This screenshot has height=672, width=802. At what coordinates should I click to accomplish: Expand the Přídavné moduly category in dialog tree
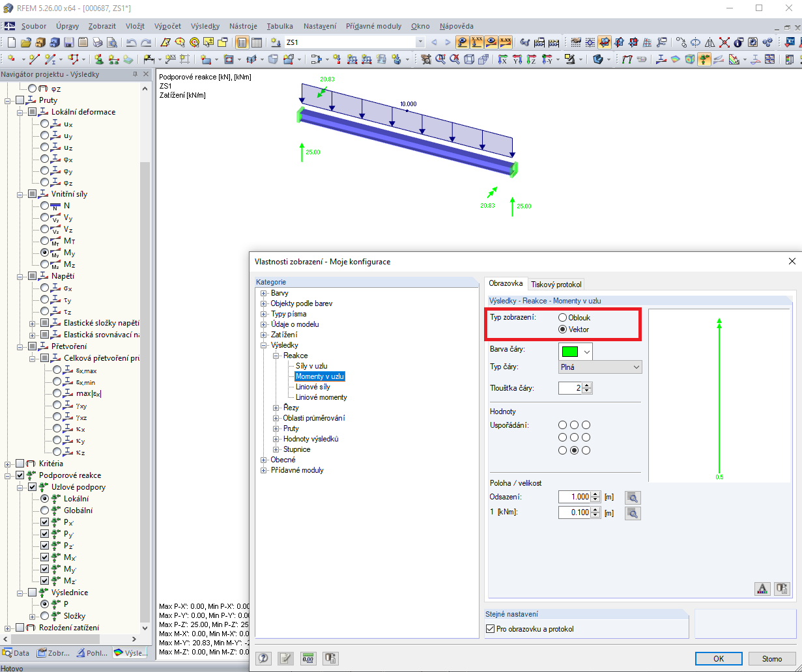pos(264,470)
